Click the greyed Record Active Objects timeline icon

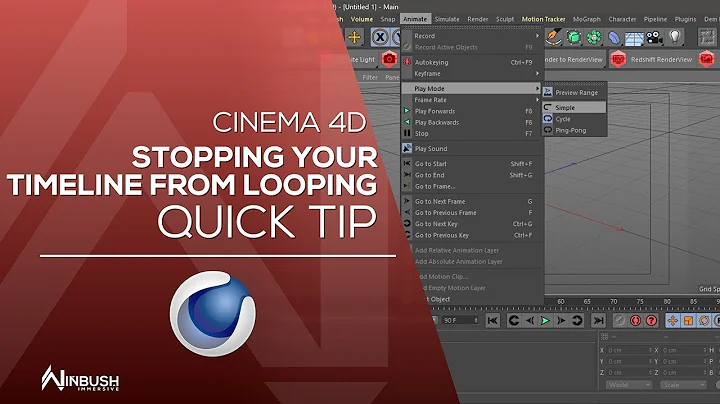(x=619, y=320)
